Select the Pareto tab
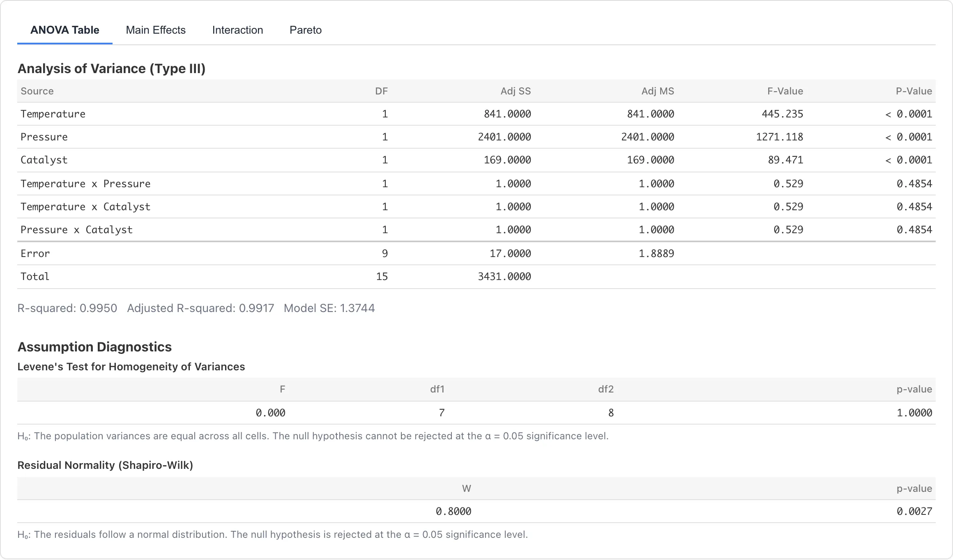Image resolution: width=953 pixels, height=560 pixels. click(x=305, y=30)
